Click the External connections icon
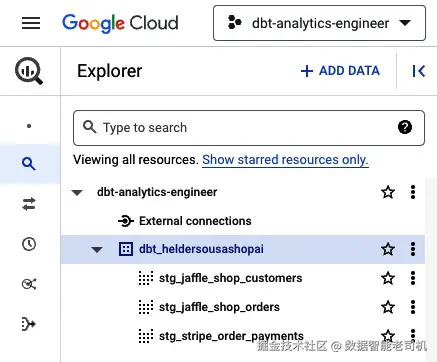This screenshot has height=362, width=437. [x=126, y=221]
